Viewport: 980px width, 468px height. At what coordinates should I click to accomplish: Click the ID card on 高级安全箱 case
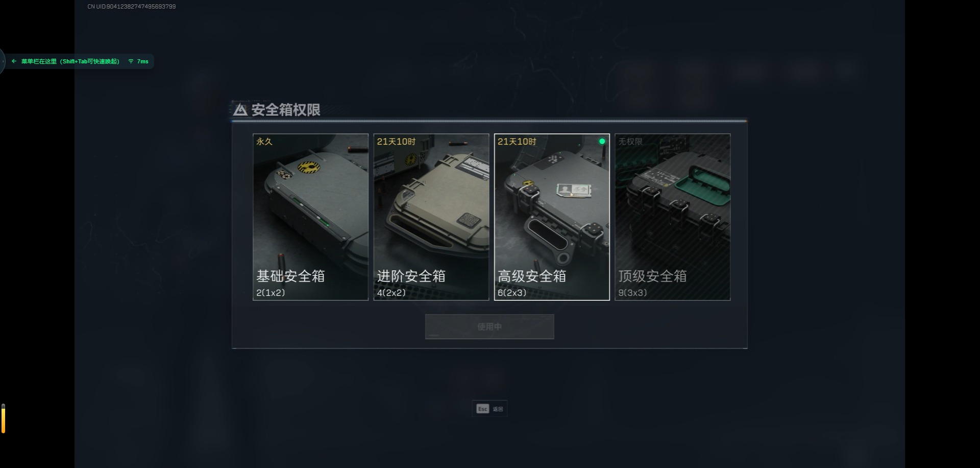click(x=574, y=191)
